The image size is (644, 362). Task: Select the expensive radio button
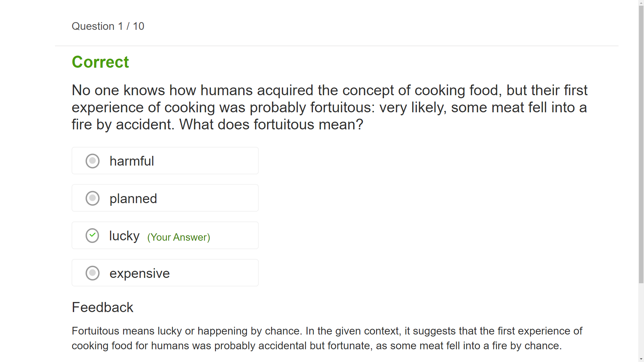coord(92,273)
